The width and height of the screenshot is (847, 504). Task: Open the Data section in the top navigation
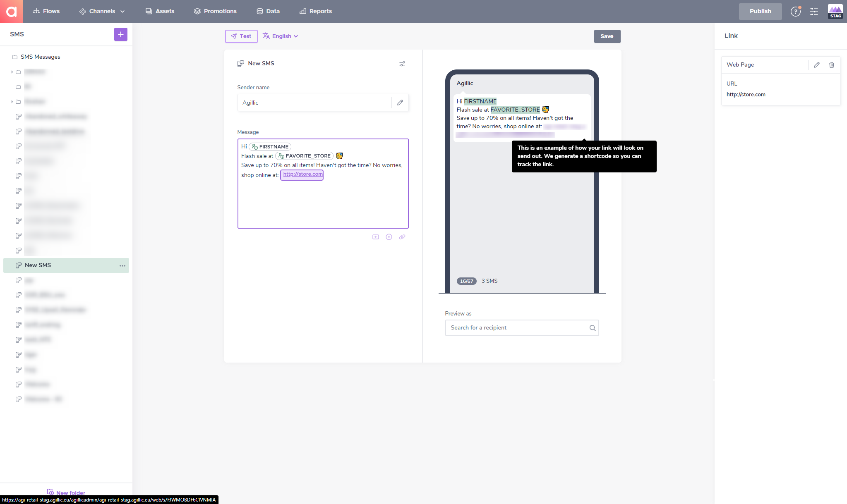click(x=268, y=11)
